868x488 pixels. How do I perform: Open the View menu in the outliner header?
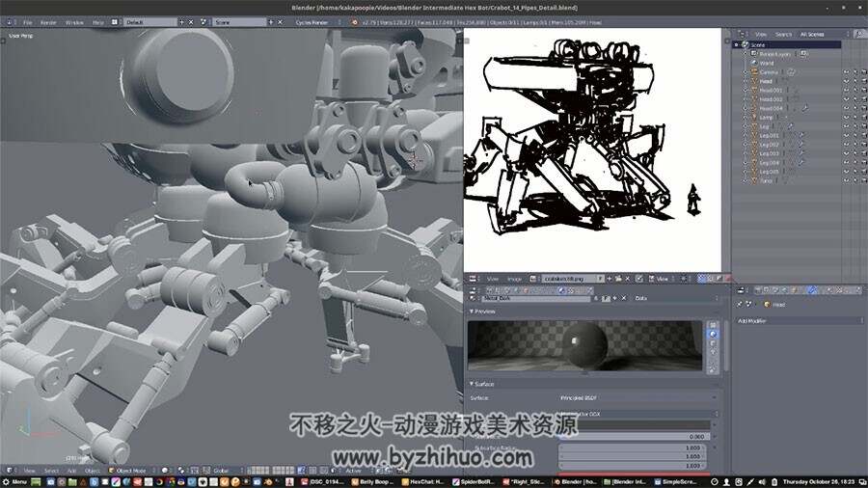click(x=761, y=35)
